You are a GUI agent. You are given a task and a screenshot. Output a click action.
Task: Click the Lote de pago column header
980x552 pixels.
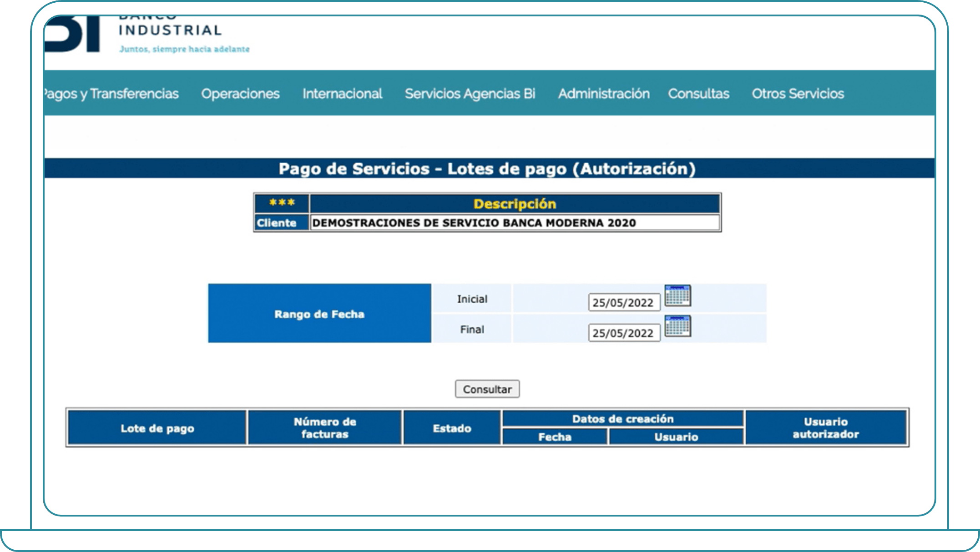(x=157, y=428)
